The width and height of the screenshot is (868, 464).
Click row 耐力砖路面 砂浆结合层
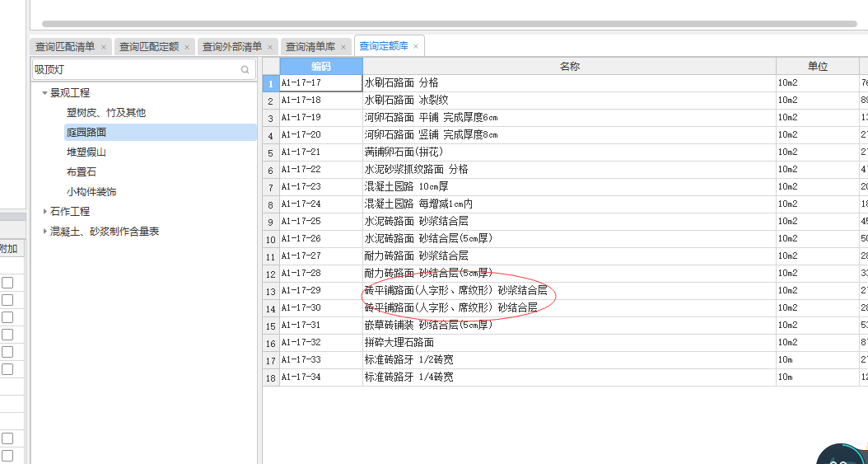point(569,255)
